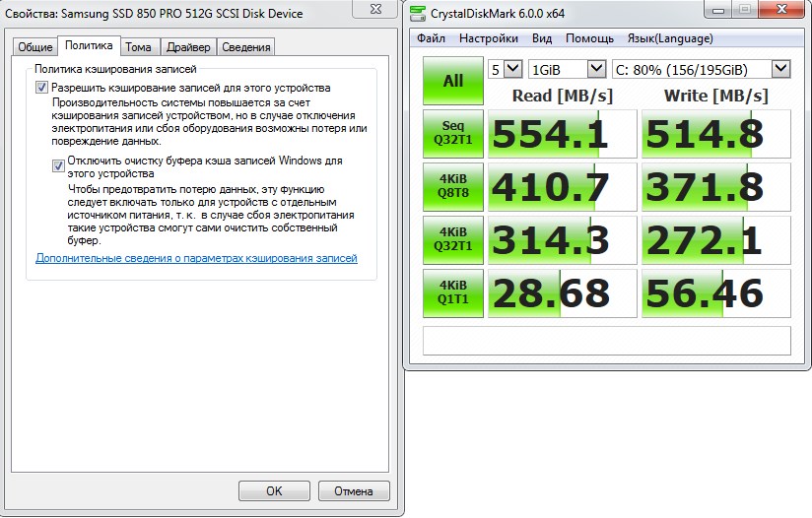
Task: Click the 4KiB Q1T1 write result 56.46
Action: pyautogui.click(x=716, y=293)
